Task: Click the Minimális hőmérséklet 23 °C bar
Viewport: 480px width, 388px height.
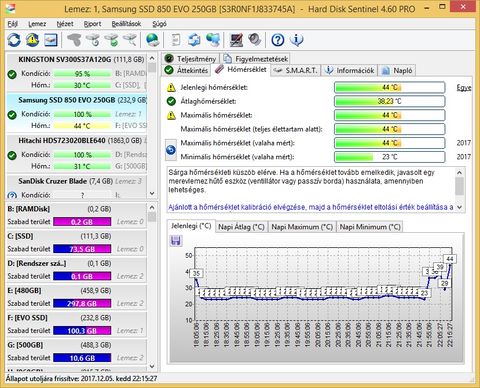Action: (x=390, y=157)
